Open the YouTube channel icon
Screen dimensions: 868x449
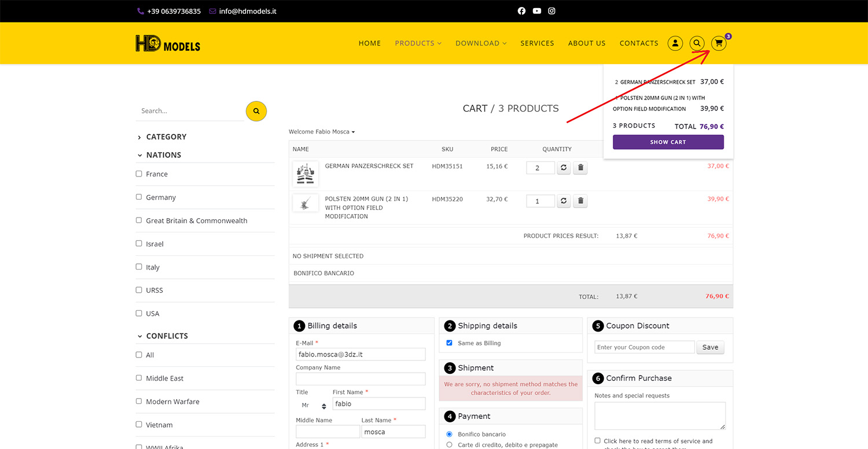click(x=537, y=11)
